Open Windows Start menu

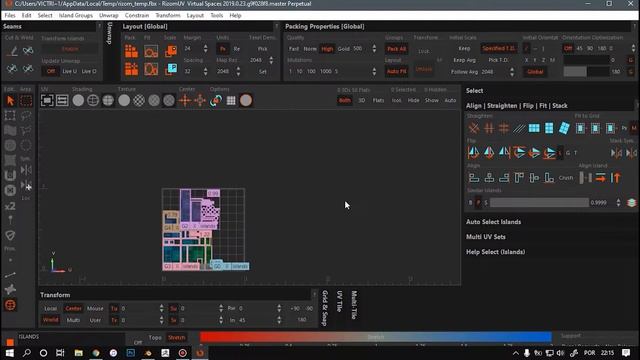point(9,353)
